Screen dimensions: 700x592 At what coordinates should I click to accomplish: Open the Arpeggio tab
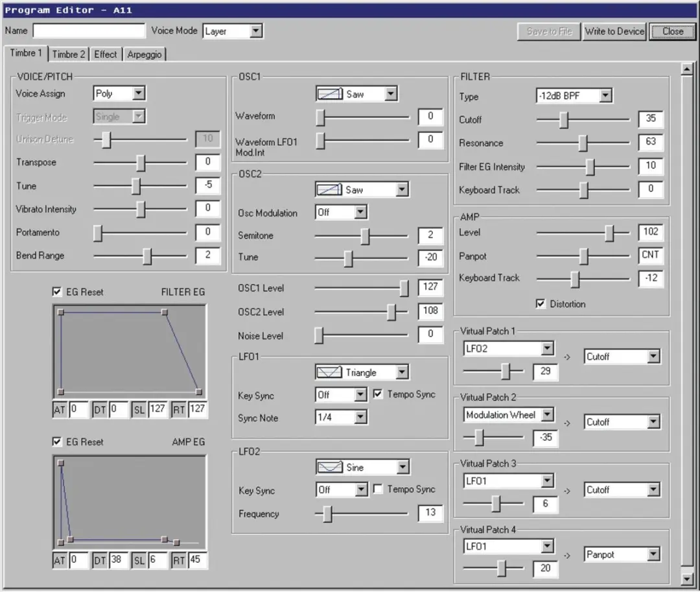coord(144,54)
